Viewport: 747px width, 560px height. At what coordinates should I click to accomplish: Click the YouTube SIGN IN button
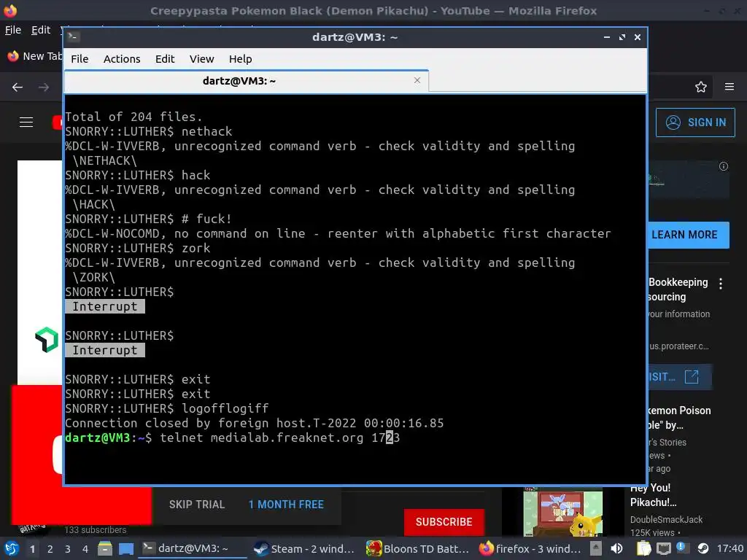pyautogui.click(x=695, y=122)
